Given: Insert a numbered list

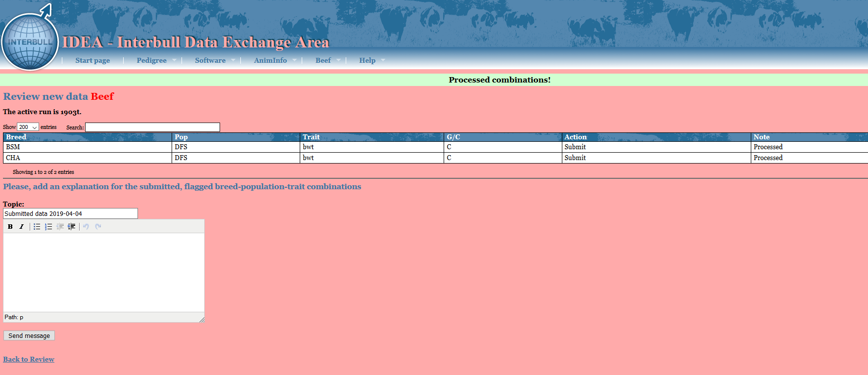Looking at the screenshot, I should point(48,227).
